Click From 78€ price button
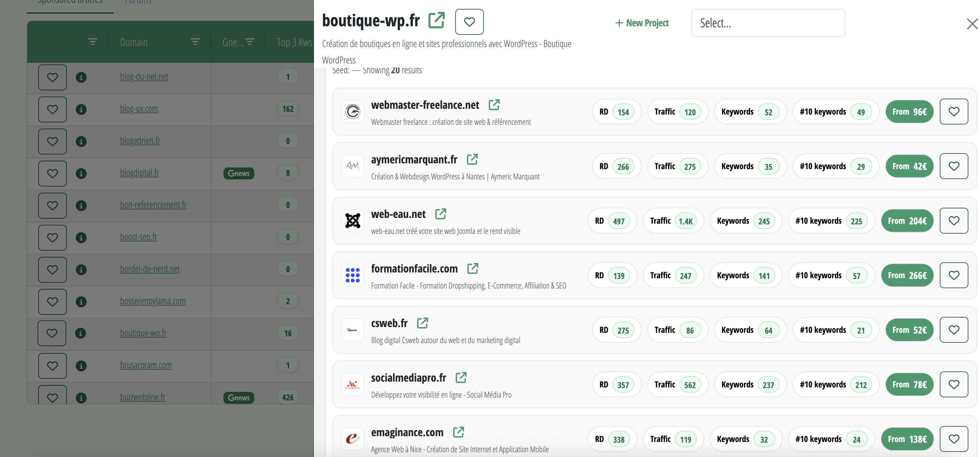The width and height of the screenshot is (980, 457). [x=909, y=384]
